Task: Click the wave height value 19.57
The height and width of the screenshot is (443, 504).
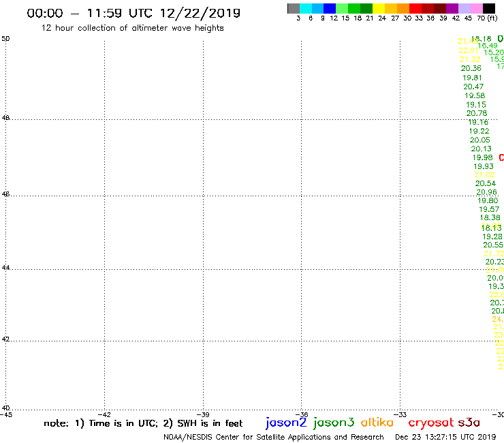Action: [x=489, y=209]
